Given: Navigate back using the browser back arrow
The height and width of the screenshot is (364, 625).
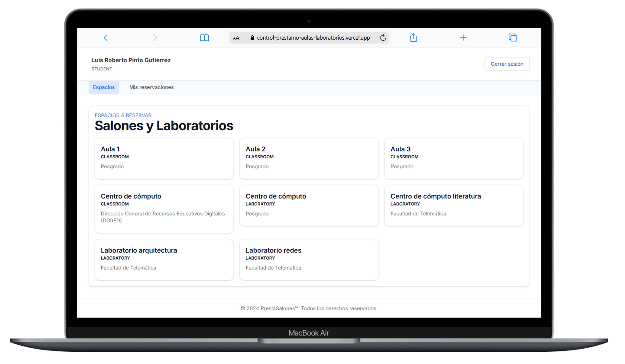Looking at the screenshot, I should [x=105, y=37].
